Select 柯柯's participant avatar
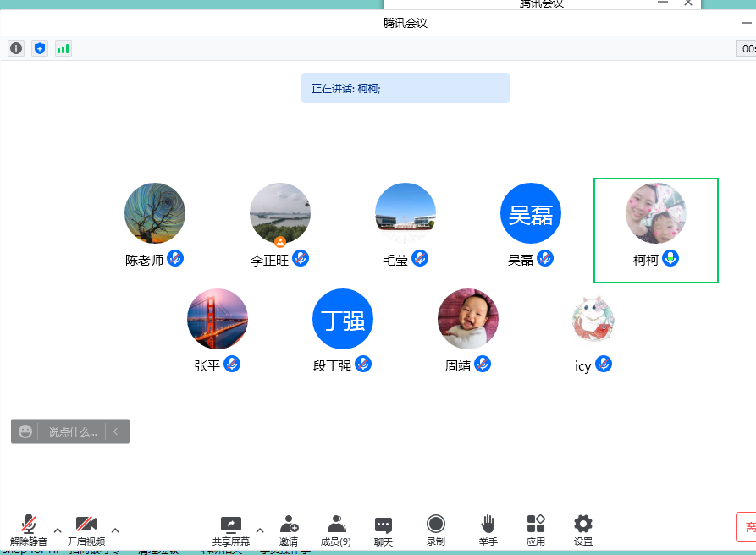This screenshot has height=555, width=756. coord(655,213)
